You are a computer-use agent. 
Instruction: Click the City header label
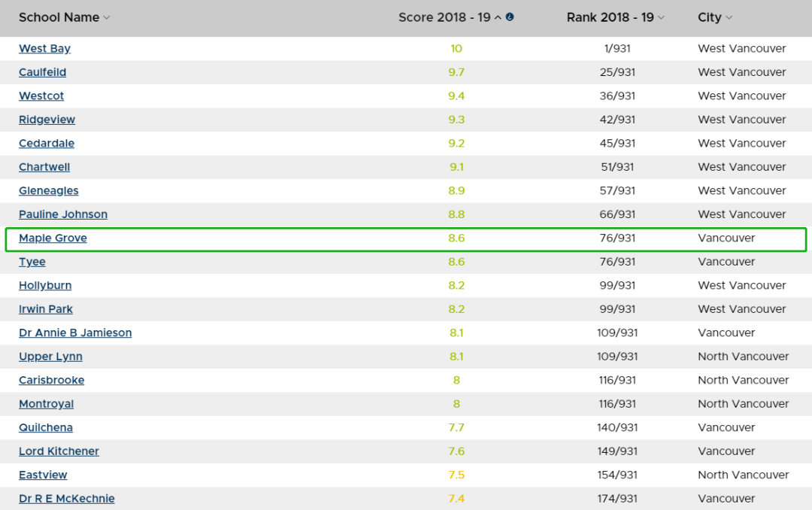pyautogui.click(x=710, y=17)
